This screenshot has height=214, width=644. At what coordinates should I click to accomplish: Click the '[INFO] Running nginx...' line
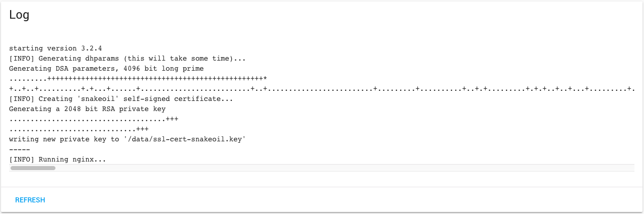(57, 159)
